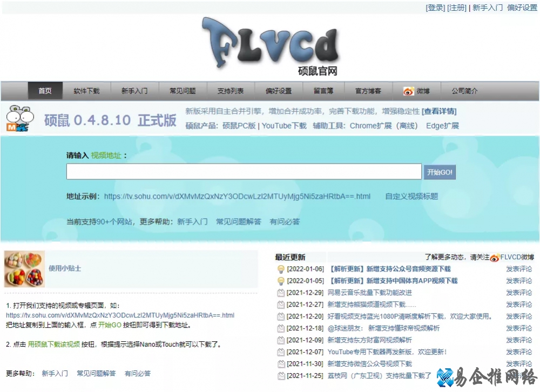The image size is (540, 392).
Task: Open the 偏好设置 tab
Action: (279, 91)
